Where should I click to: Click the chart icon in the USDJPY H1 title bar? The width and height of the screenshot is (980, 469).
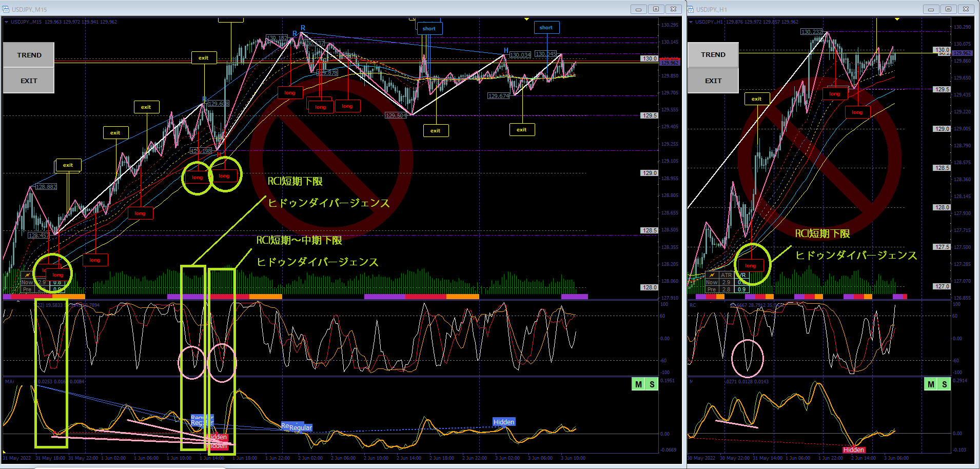[x=690, y=9]
